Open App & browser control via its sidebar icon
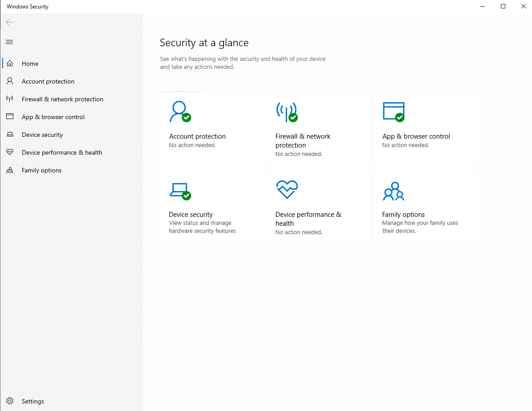This screenshot has width=532, height=411. pyautogui.click(x=10, y=116)
